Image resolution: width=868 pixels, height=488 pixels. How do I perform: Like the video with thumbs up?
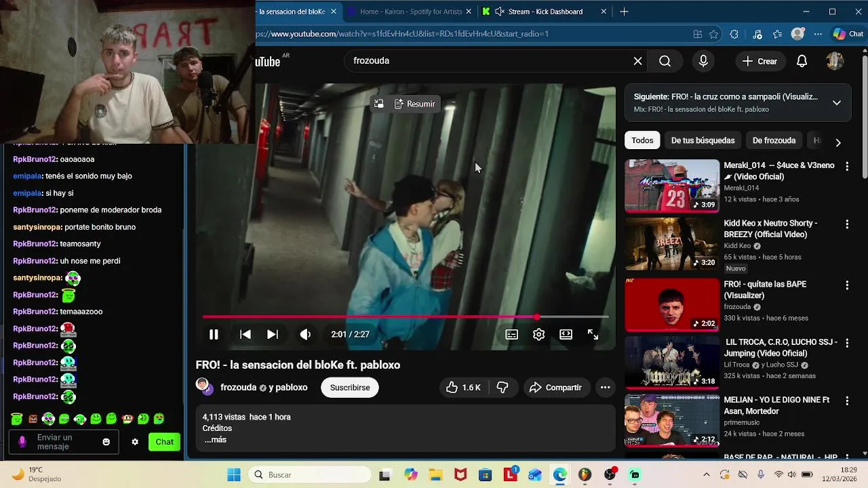tap(463, 388)
